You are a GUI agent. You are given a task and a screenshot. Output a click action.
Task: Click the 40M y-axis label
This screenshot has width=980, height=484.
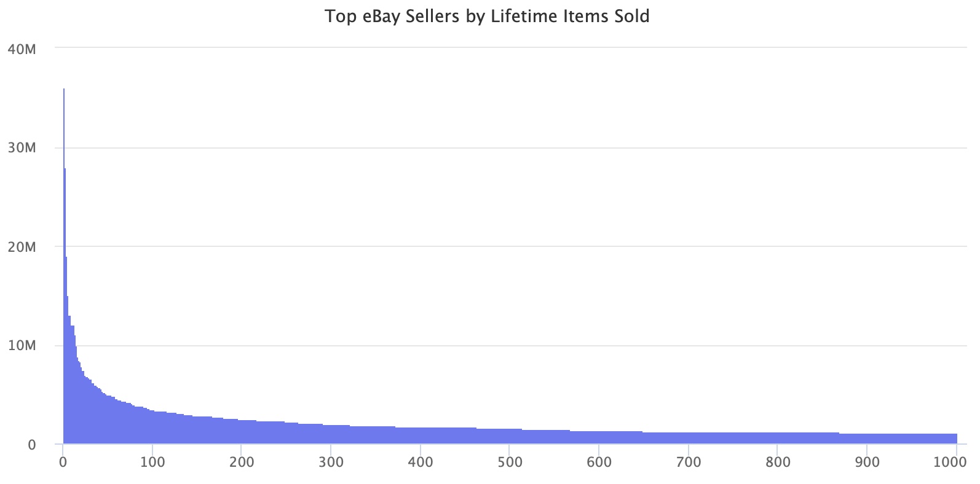(x=22, y=49)
